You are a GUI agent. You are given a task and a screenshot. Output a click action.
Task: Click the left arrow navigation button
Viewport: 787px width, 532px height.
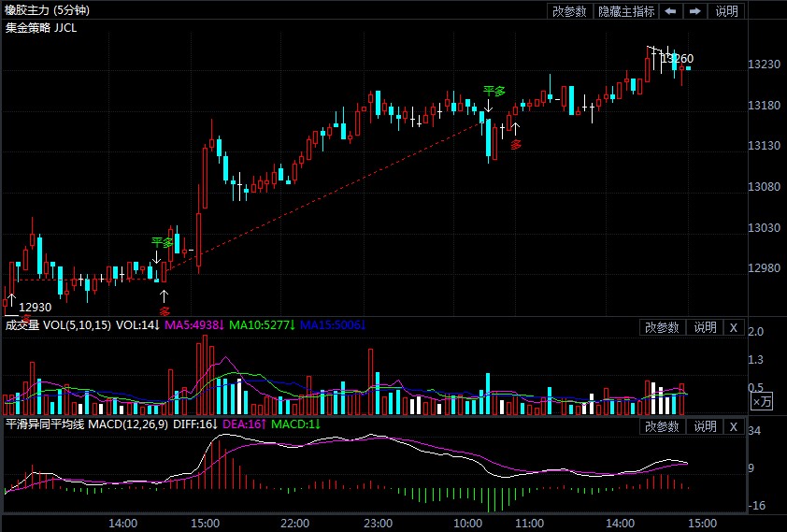coord(670,11)
